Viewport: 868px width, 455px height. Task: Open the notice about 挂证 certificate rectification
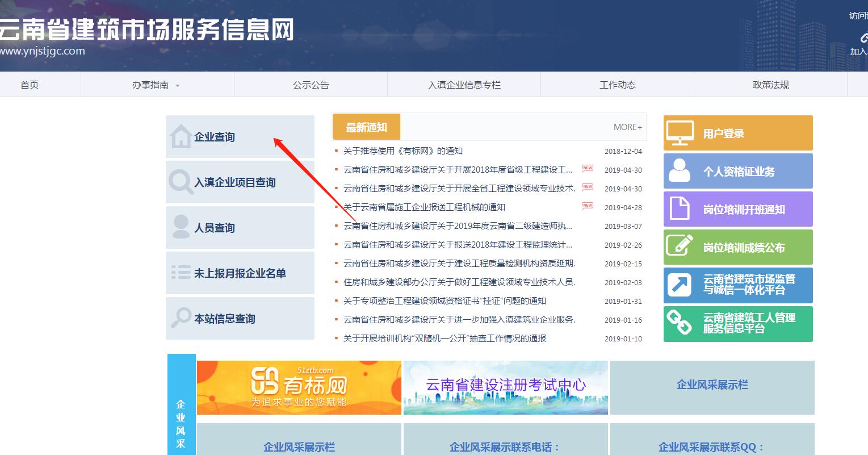pos(445,301)
